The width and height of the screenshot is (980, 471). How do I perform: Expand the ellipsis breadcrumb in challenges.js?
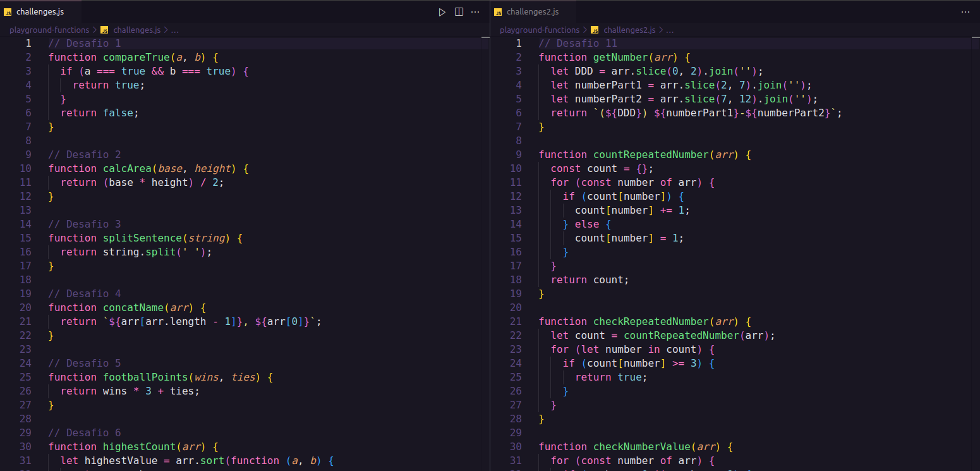click(175, 30)
